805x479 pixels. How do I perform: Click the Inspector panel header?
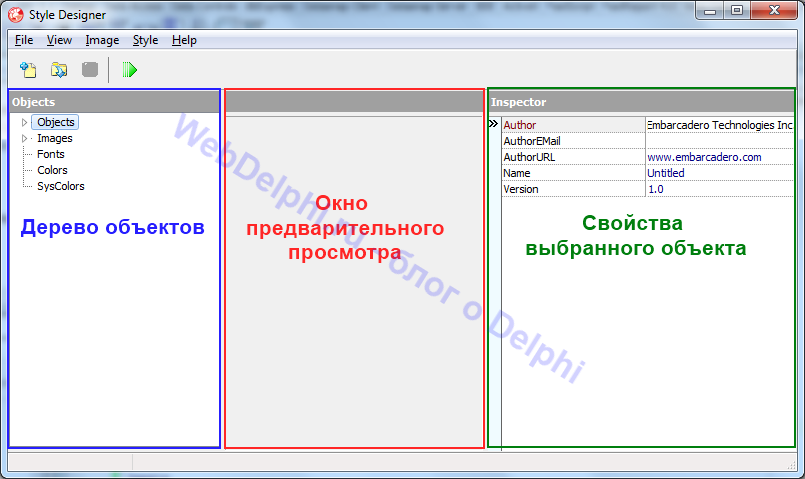coord(641,102)
